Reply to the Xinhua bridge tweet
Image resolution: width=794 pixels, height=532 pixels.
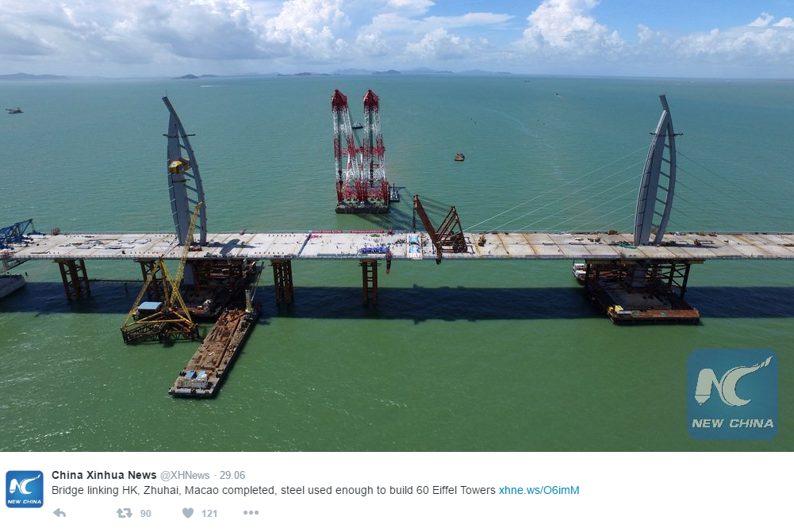pos(59,513)
